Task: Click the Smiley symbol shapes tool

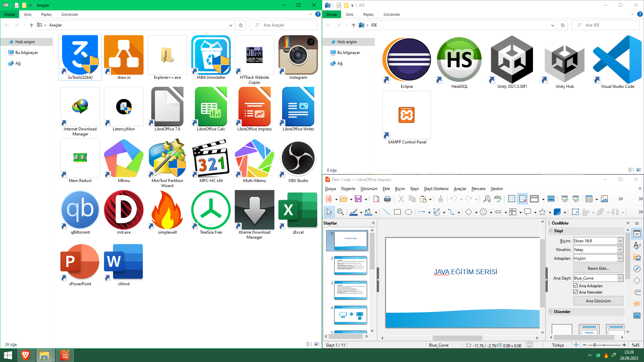Action: point(483,212)
